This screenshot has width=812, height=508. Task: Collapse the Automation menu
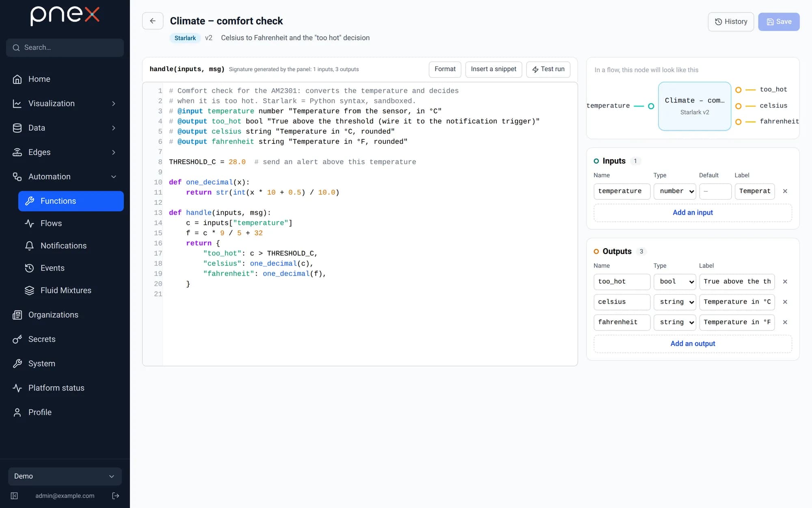pos(65,177)
